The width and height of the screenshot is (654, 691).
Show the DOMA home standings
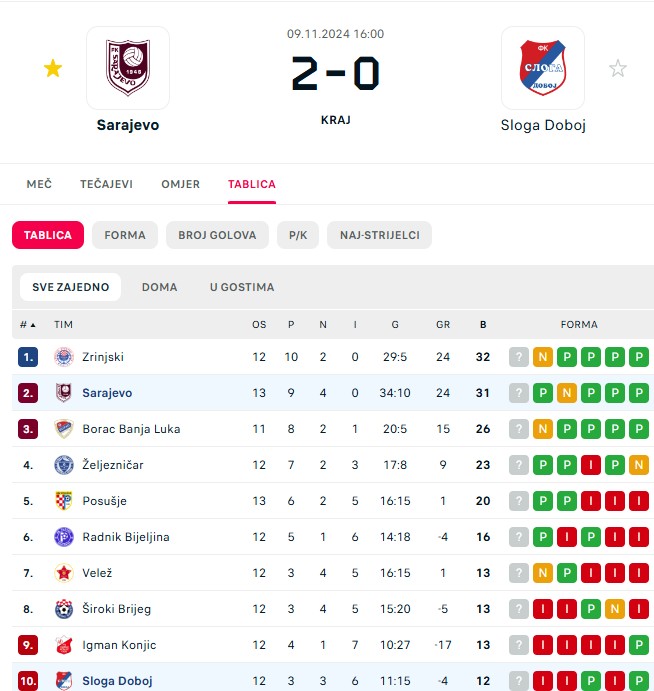pos(160,287)
